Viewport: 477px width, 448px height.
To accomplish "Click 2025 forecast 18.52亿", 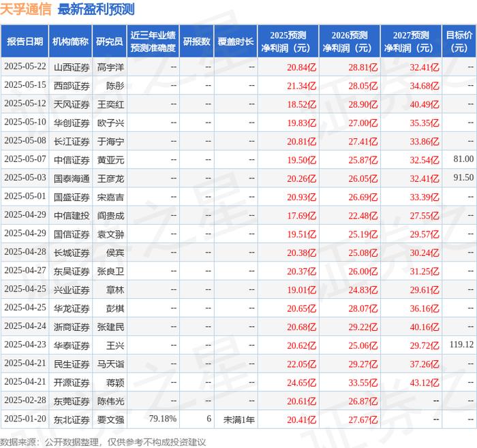I will point(301,104).
